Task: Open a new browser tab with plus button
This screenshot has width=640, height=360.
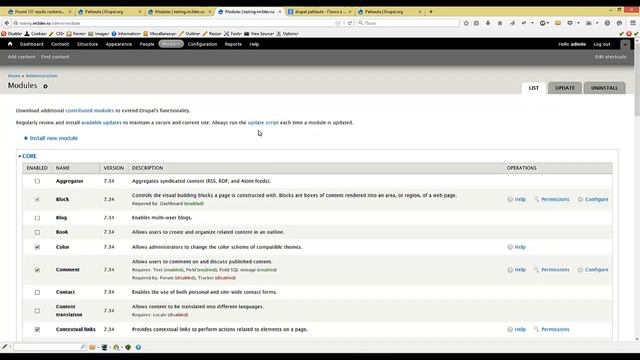Action: 431,12
